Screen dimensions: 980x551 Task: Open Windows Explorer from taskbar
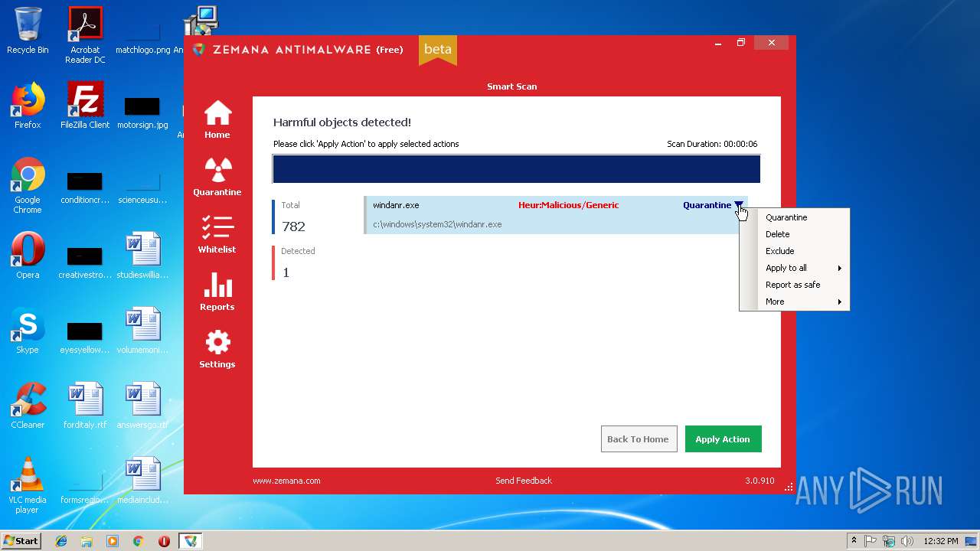point(87,541)
